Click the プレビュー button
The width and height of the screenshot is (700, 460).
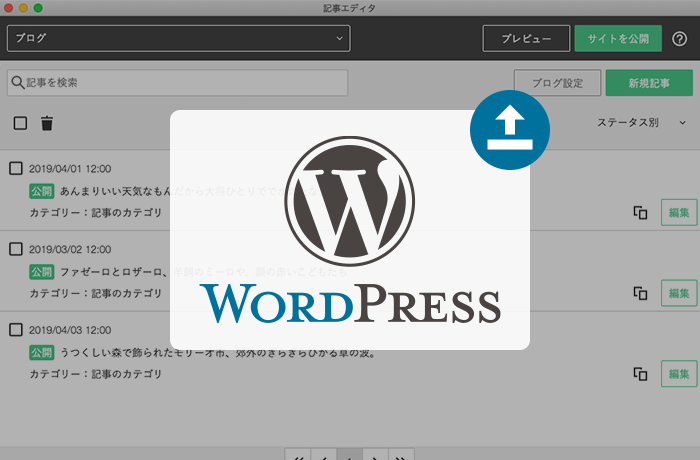click(526, 38)
